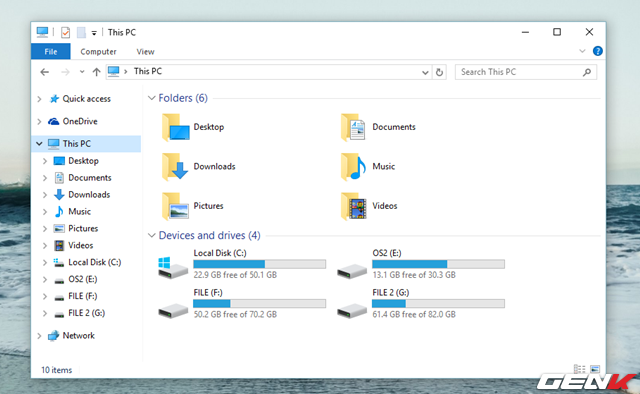Expand the OneDrive node
640x394 pixels.
(39, 121)
